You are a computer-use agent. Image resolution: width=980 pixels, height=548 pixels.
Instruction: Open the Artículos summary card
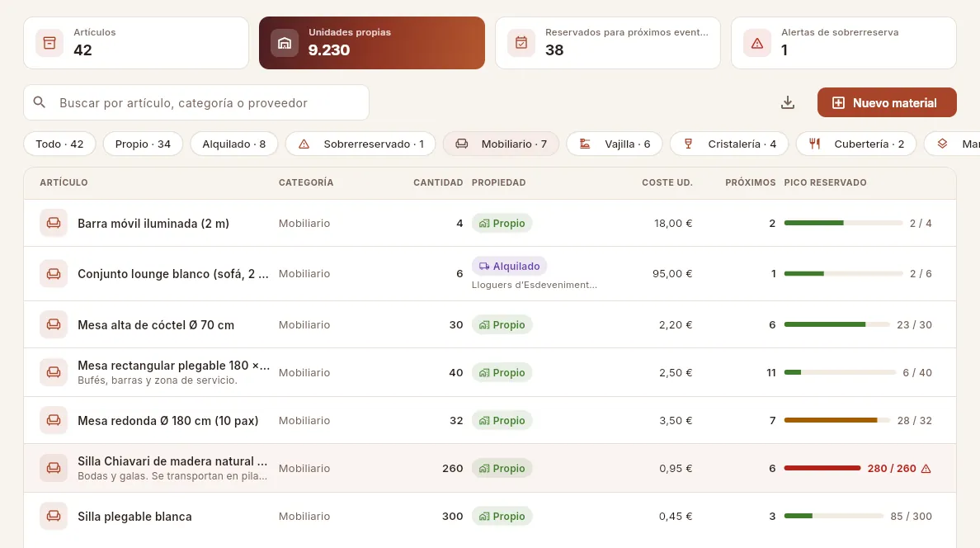coord(136,43)
